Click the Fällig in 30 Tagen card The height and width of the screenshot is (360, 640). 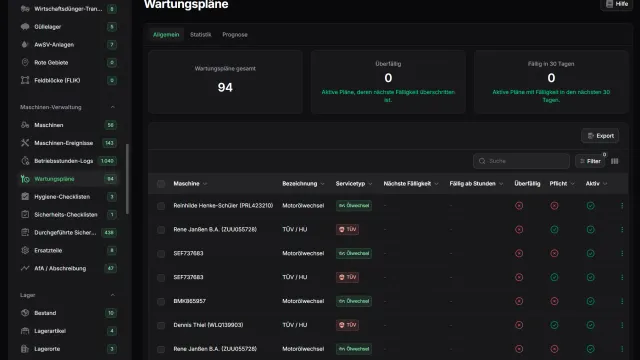(x=551, y=82)
